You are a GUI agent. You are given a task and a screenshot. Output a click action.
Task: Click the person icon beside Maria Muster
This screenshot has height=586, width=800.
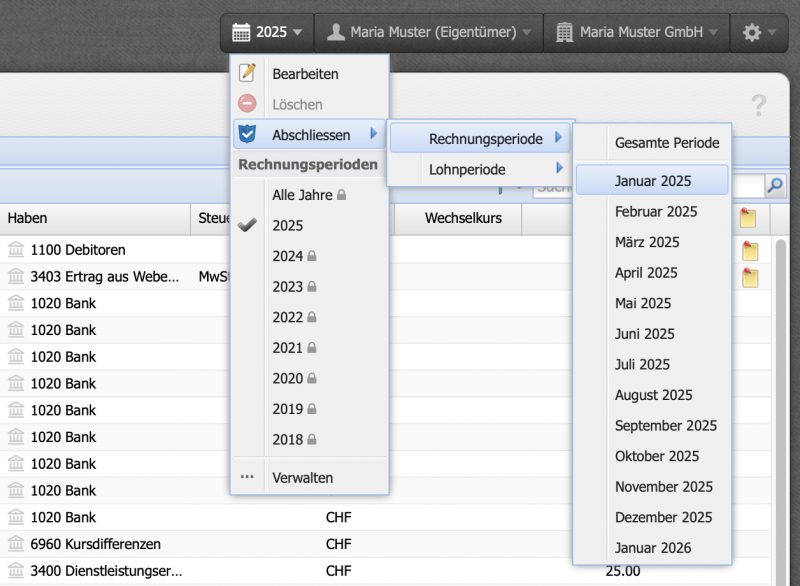[x=336, y=31]
